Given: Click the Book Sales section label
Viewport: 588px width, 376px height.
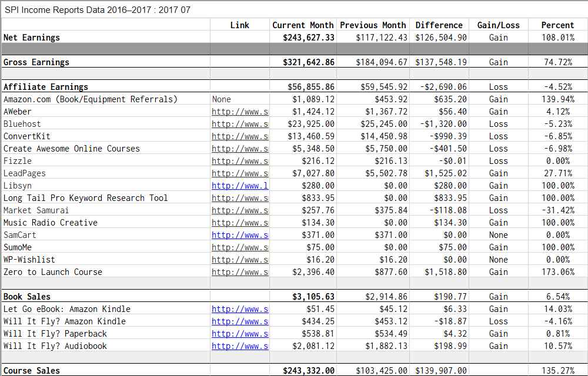Looking at the screenshot, I should click(26, 297).
